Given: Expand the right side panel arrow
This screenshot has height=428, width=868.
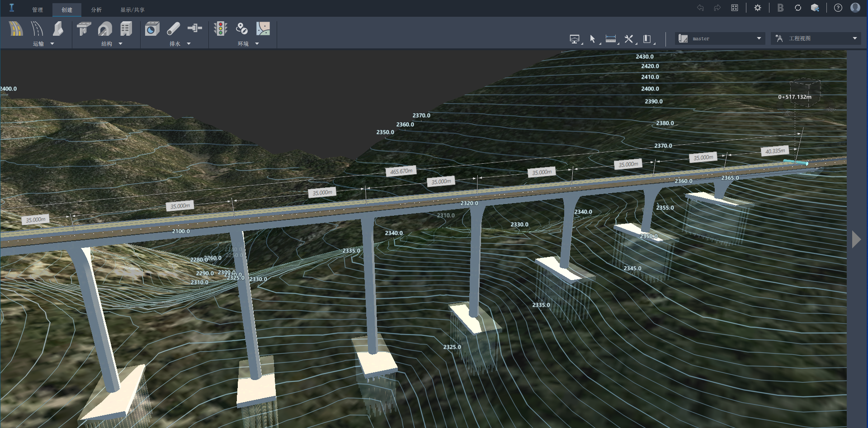Looking at the screenshot, I should [856, 239].
